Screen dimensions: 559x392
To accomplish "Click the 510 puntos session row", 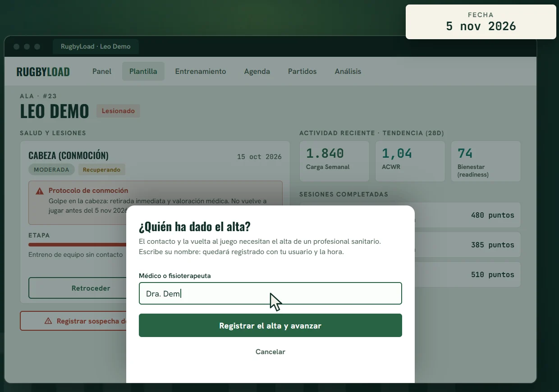I will 468,274.
